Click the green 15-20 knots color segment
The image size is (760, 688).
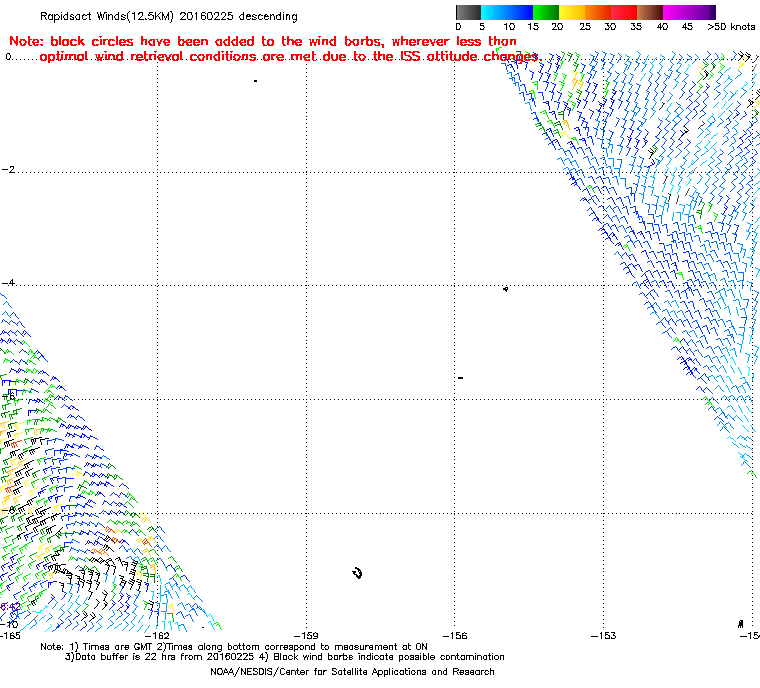click(x=546, y=12)
